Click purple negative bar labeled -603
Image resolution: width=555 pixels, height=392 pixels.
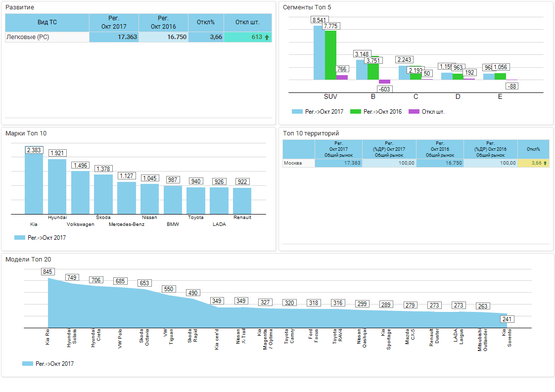(384, 82)
